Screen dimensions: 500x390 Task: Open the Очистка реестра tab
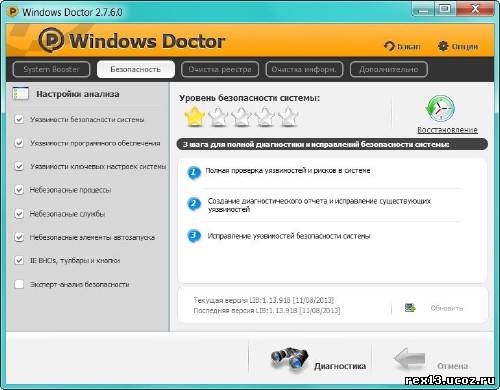coord(220,69)
